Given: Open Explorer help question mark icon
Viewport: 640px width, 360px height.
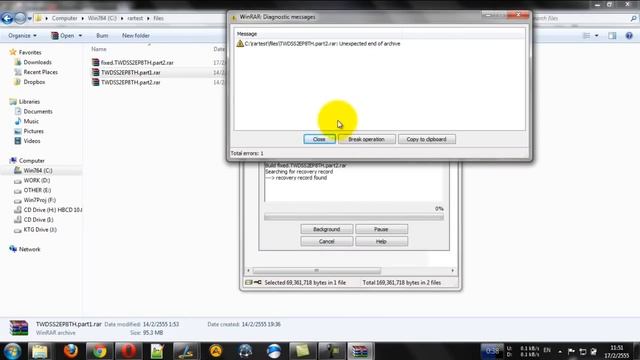Looking at the screenshot, I should [629, 36].
